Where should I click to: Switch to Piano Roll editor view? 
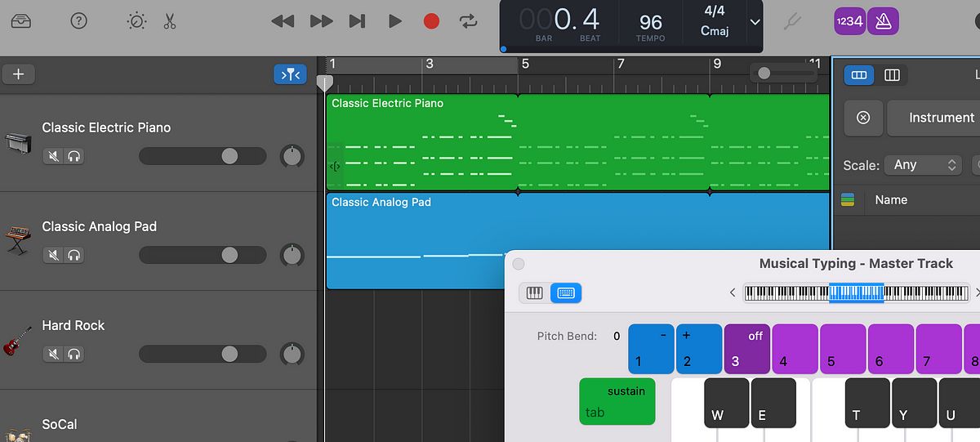pos(858,75)
